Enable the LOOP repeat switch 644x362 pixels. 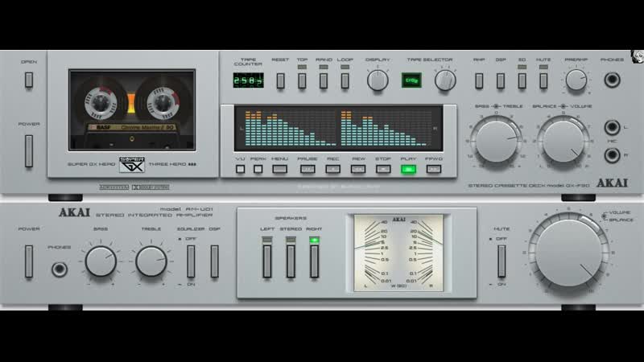coord(345,80)
